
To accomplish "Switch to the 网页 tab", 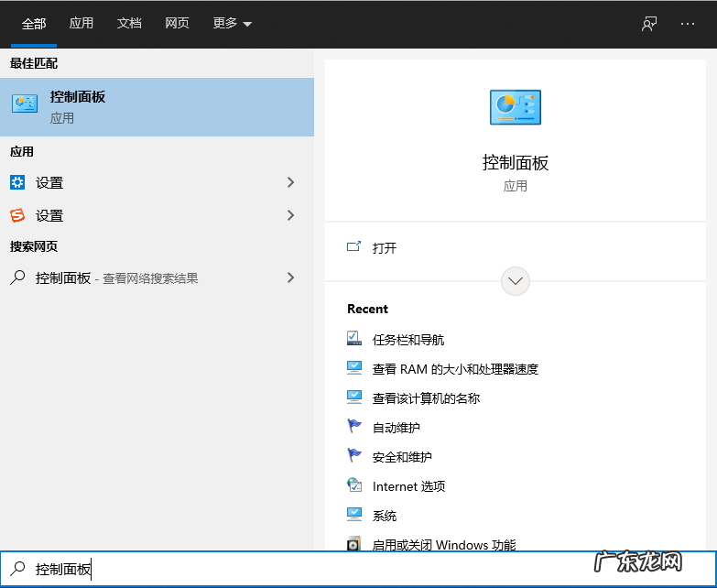I will point(177,23).
